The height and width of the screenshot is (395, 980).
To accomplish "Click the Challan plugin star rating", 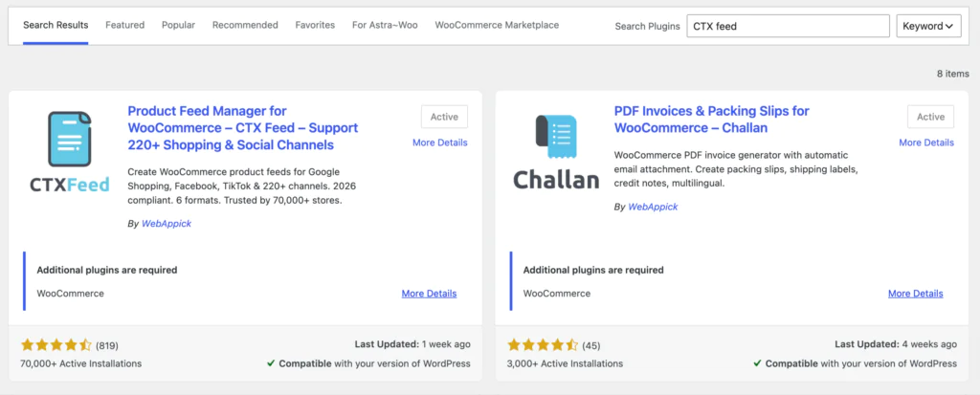I will [x=543, y=345].
